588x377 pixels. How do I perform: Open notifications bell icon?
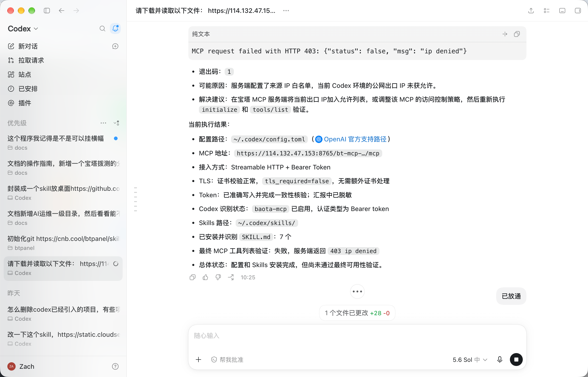click(x=116, y=29)
